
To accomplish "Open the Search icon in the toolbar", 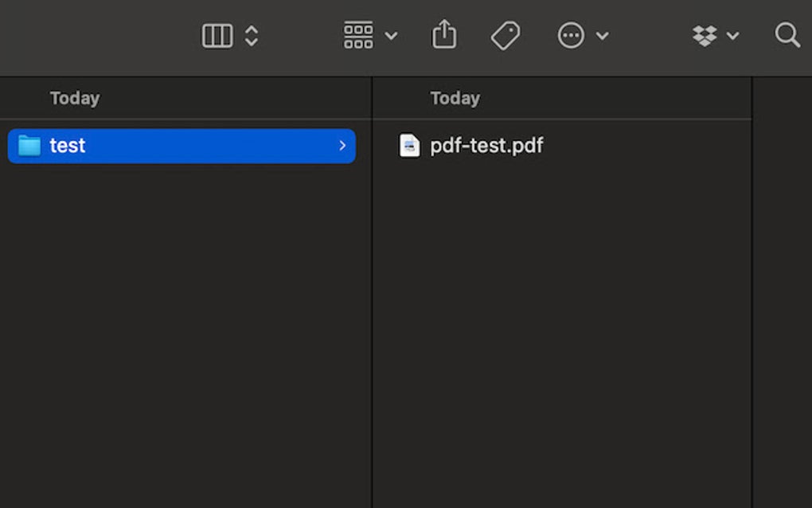I will (x=787, y=35).
